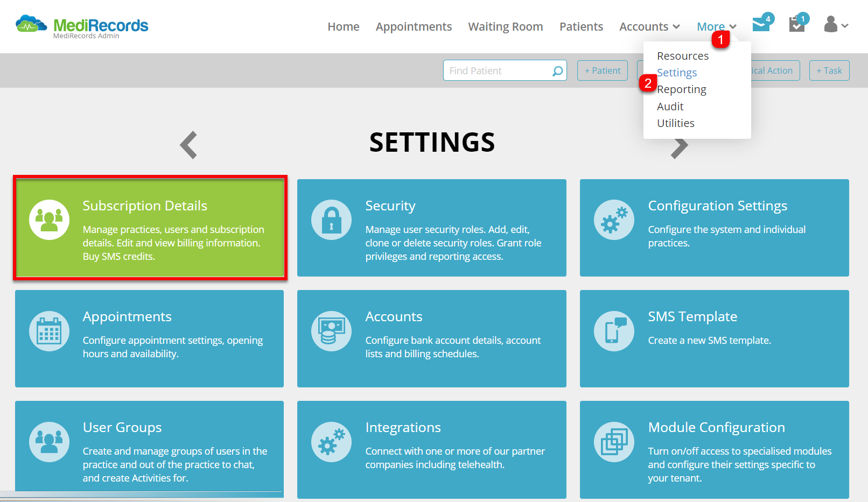Image resolution: width=868 pixels, height=502 pixels.
Task: Expand the More dropdown menu
Action: tap(716, 26)
